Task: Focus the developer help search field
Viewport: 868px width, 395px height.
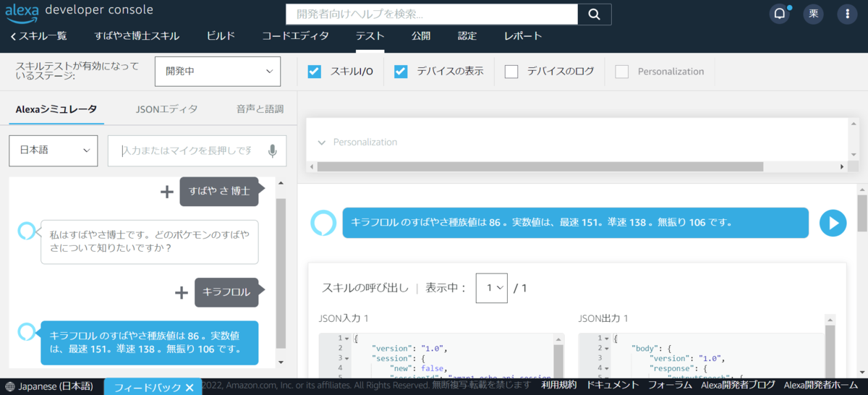Action: 432,14
